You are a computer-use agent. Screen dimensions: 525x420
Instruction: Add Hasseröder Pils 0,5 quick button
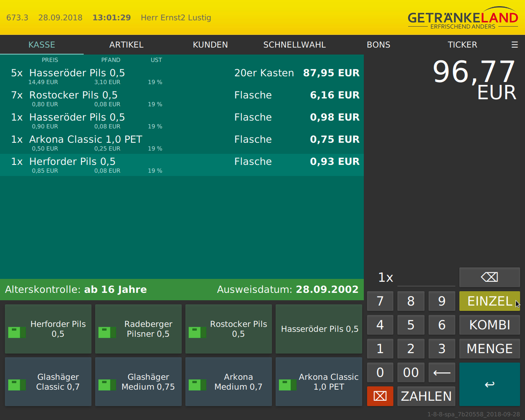[x=319, y=329]
